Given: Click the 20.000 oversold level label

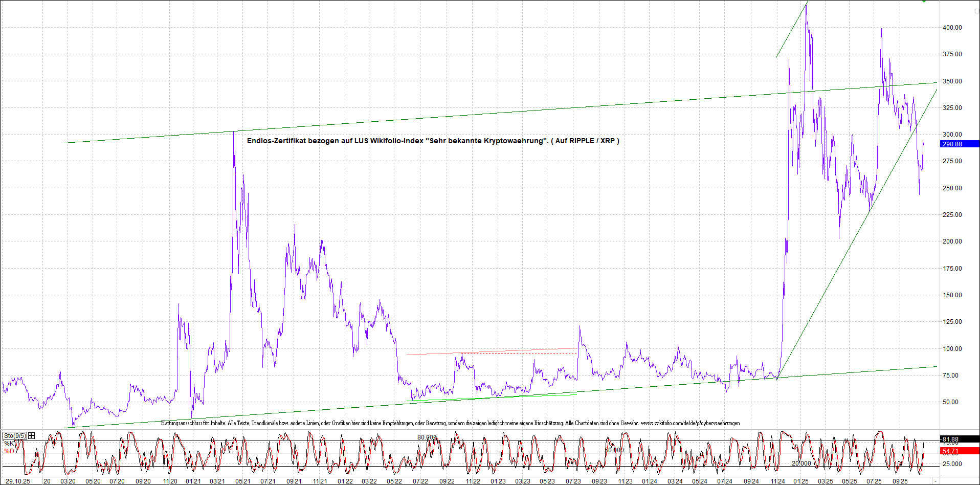Looking at the screenshot, I should 801,464.
